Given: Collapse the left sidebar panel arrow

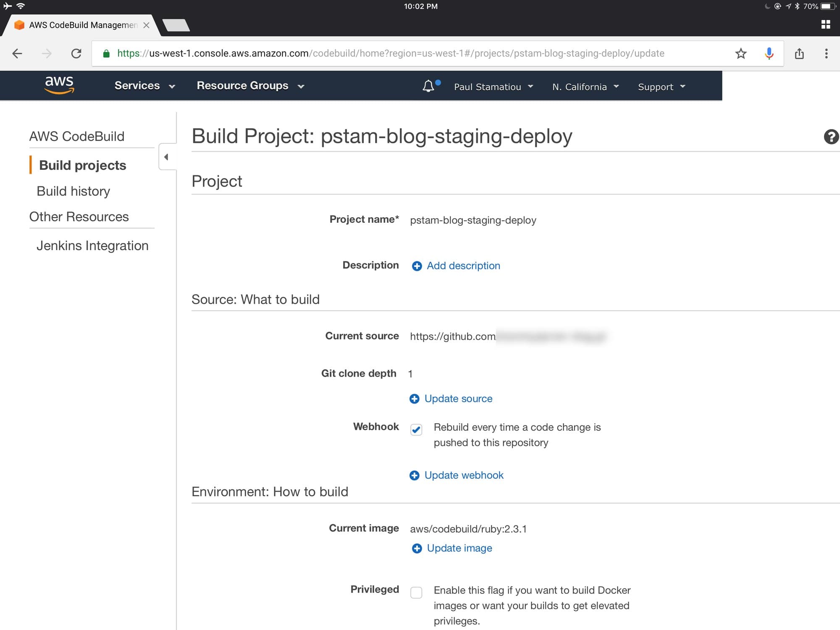Looking at the screenshot, I should (166, 157).
